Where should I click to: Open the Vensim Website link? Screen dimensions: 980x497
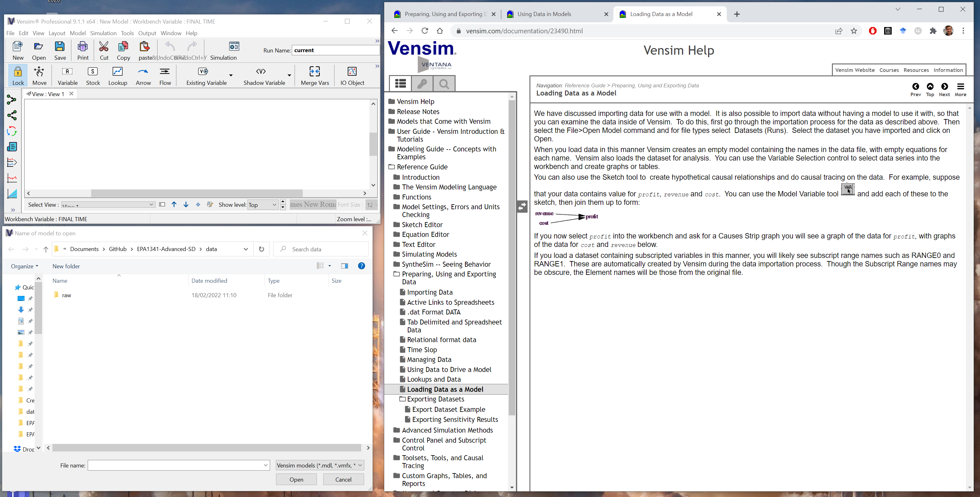pyautogui.click(x=855, y=70)
